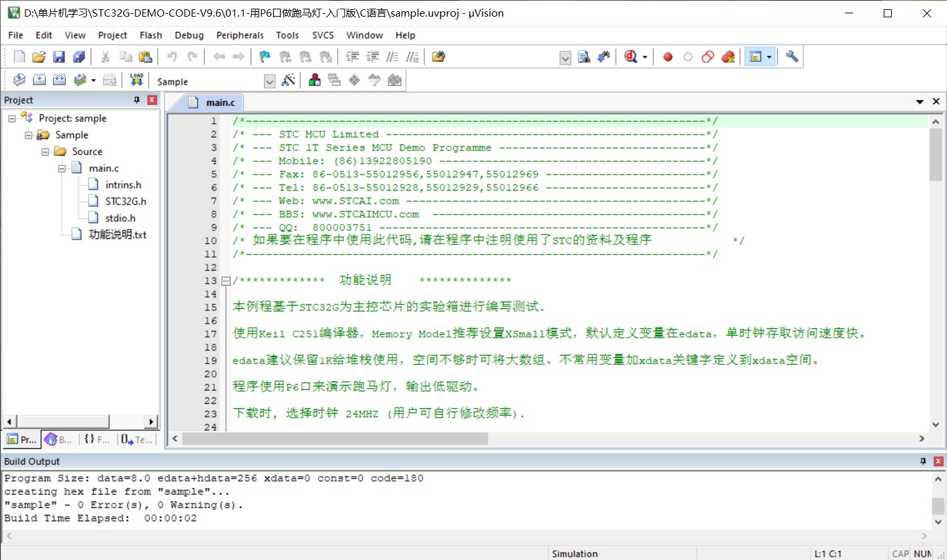Screen dimensions: 947x560
Task: Select 功能说明.txt in the project tree
Action: point(117,234)
